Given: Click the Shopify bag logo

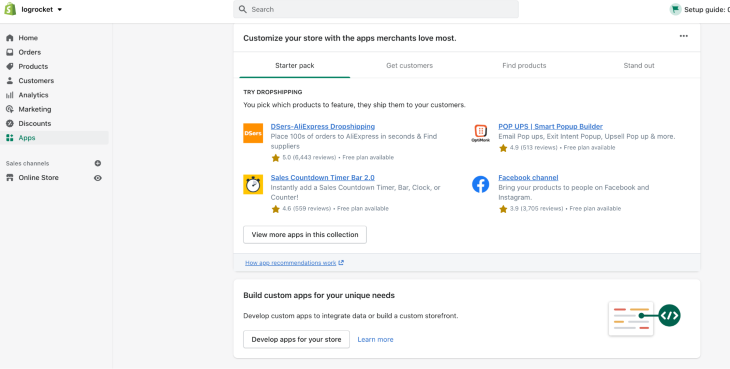Looking at the screenshot, I should (x=10, y=9).
